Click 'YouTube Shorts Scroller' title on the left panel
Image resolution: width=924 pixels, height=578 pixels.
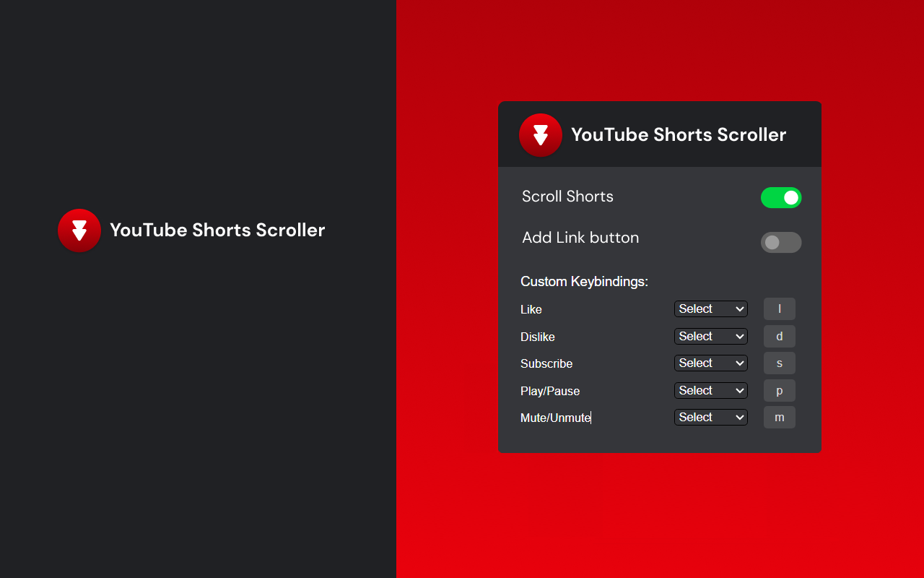point(217,230)
